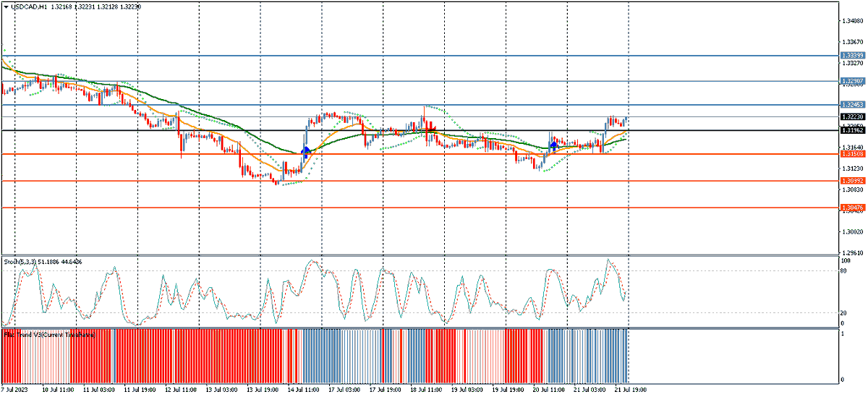This screenshot has height=397, width=868.
Task: Select the black pivot label 1.31962
Action: pyautogui.click(x=853, y=130)
